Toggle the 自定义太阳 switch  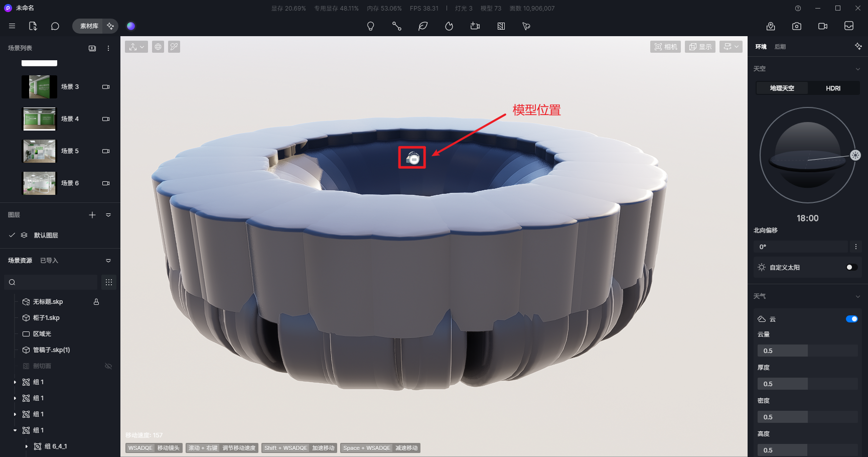point(851,267)
